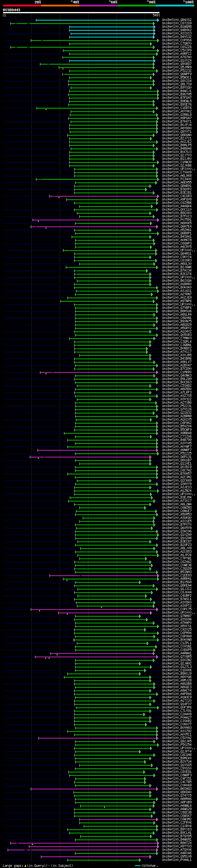Click magenta hit label UniRef100_A9NRF7
The image size is (197, 868).
(x=177, y=450)
